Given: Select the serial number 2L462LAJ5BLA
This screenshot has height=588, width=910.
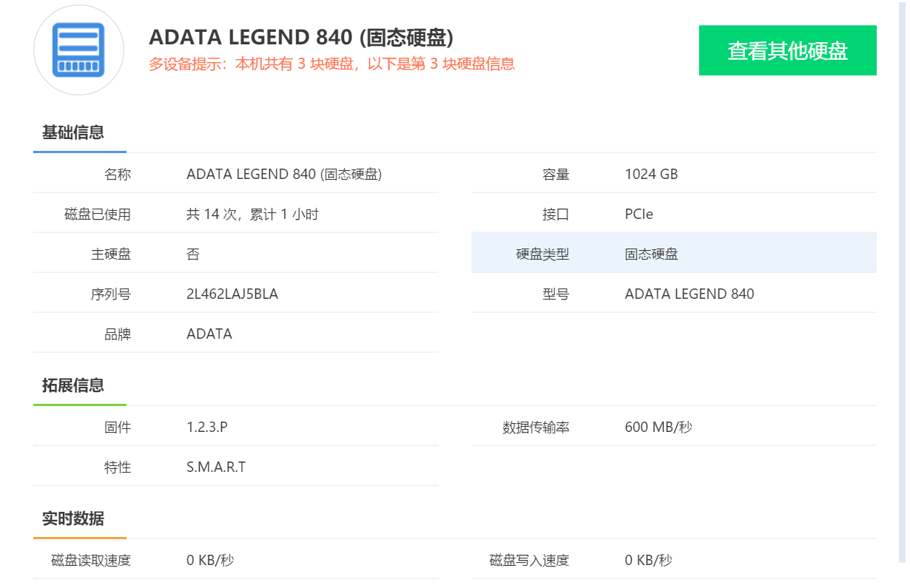Looking at the screenshot, I should coord(232,294).
